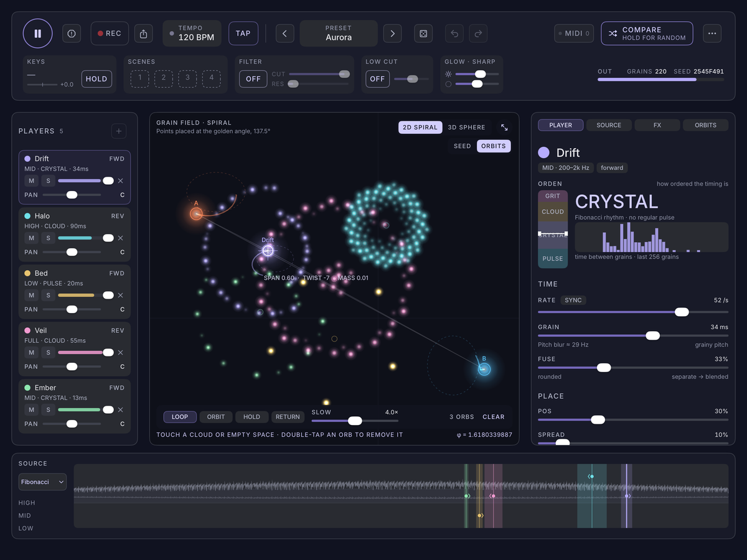The image size is (747, 560).
Task: Remove the Halo player with its X
Action: pyautogui.click(x=121, y=238)
